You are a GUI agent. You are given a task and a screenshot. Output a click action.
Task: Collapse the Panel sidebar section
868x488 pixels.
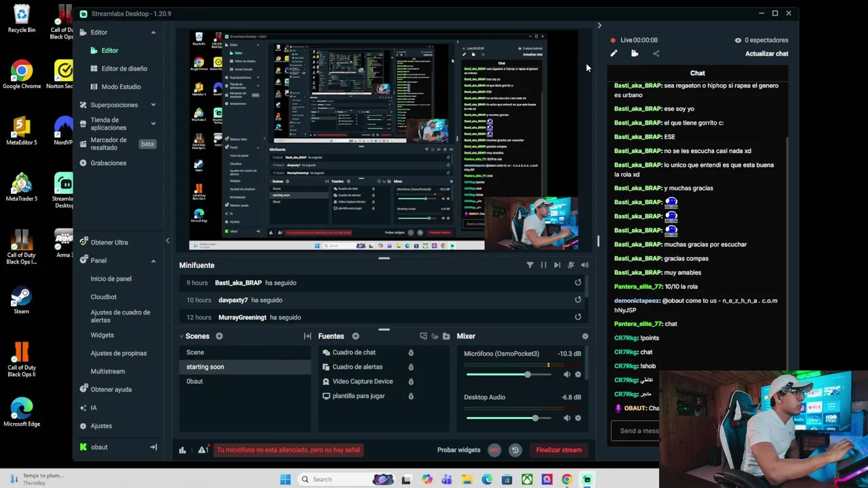tap(153, 261)
